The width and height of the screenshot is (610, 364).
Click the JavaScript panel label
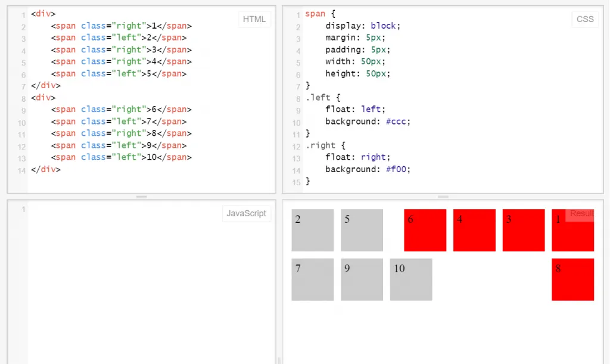click(246, 213)
